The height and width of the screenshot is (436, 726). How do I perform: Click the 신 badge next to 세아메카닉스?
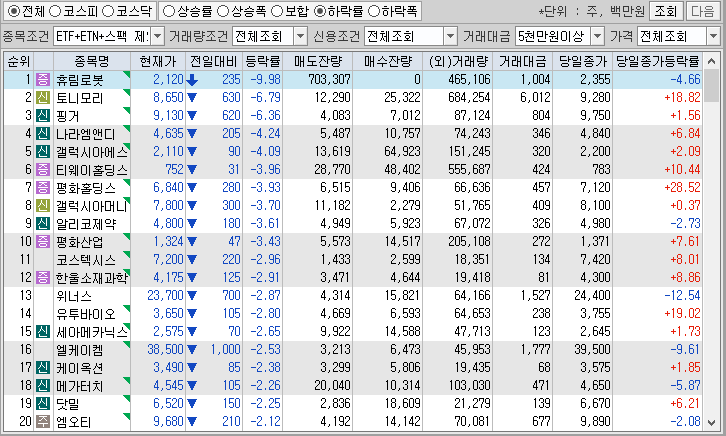click(x=43, y=332)
